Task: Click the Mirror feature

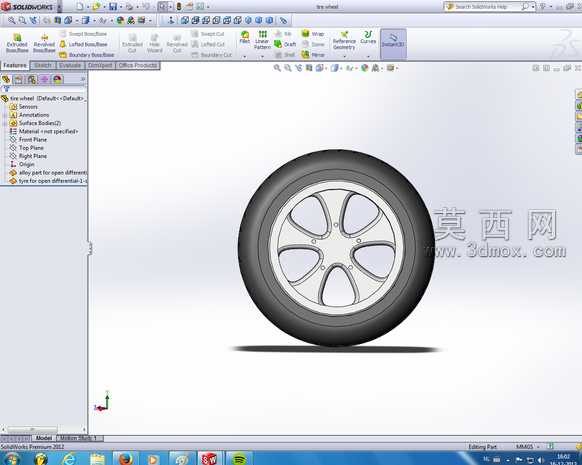Action: pos(313,55)
